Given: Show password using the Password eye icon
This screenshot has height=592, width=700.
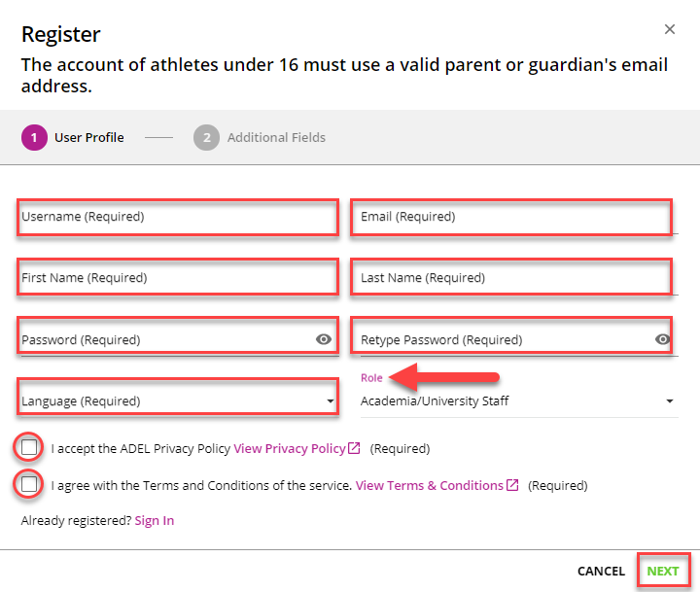Looking at the screenshot, I should click(x=323, y=339).
